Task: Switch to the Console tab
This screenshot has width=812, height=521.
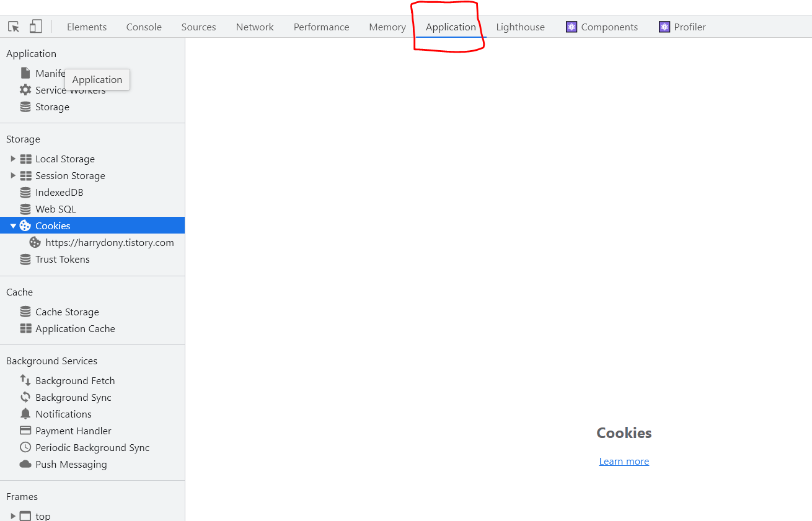Action: [x=144, y=27]
